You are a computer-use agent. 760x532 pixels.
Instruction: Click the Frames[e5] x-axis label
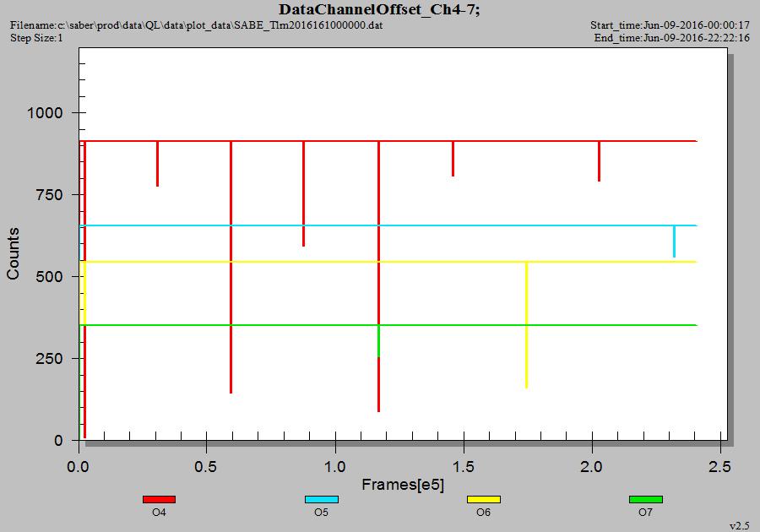(403, 484)
